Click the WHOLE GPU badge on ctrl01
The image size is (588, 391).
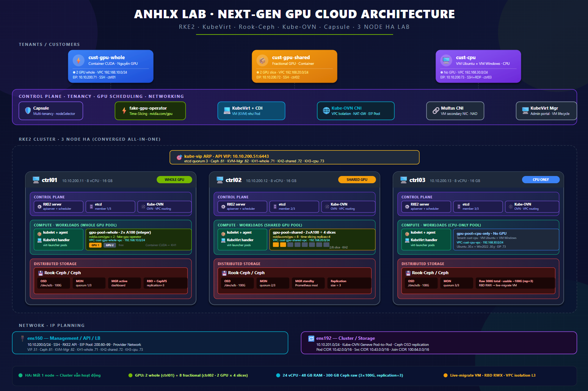tap(174, 180)
